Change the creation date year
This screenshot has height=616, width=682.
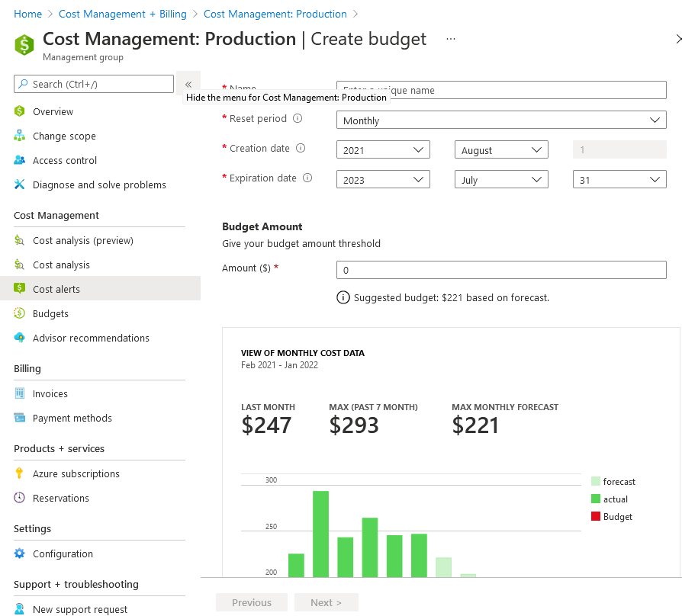(x=382, y=149)
